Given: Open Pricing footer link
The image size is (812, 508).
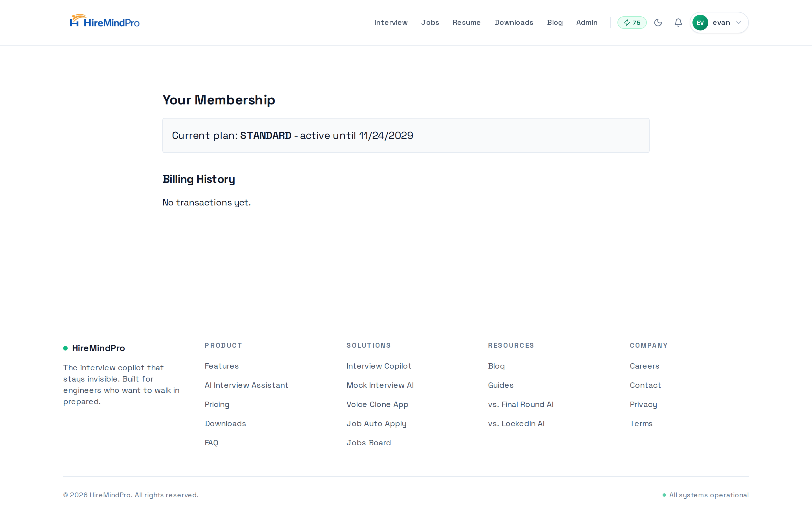Looking at the screenshot, I should (x=217, y=404).
